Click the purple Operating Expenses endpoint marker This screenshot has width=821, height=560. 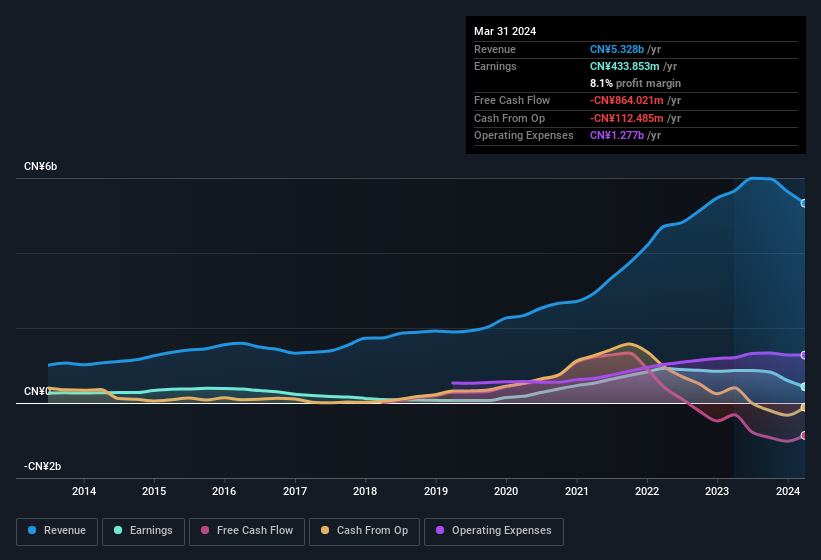(x=804, y=355)
